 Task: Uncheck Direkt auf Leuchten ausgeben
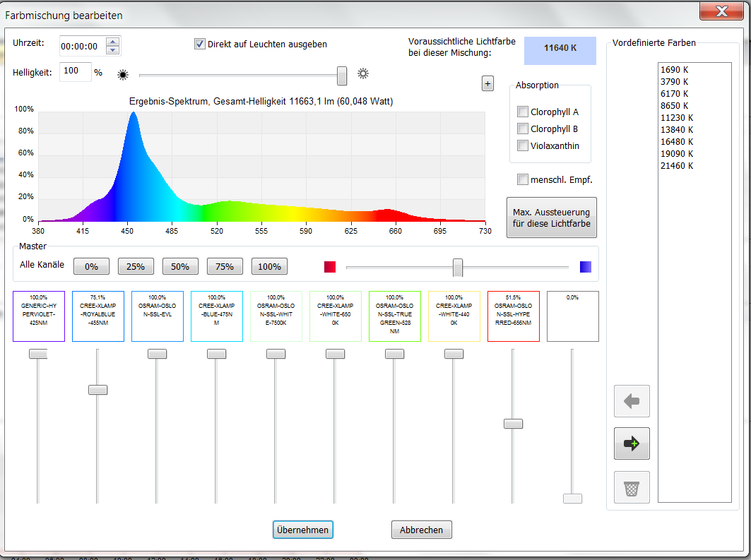point(200,44)
